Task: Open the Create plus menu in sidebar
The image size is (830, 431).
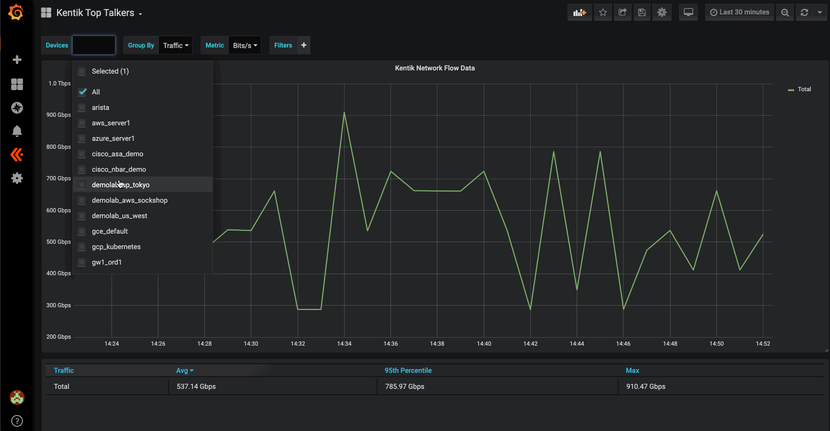Action: click(x=17, y=60)
